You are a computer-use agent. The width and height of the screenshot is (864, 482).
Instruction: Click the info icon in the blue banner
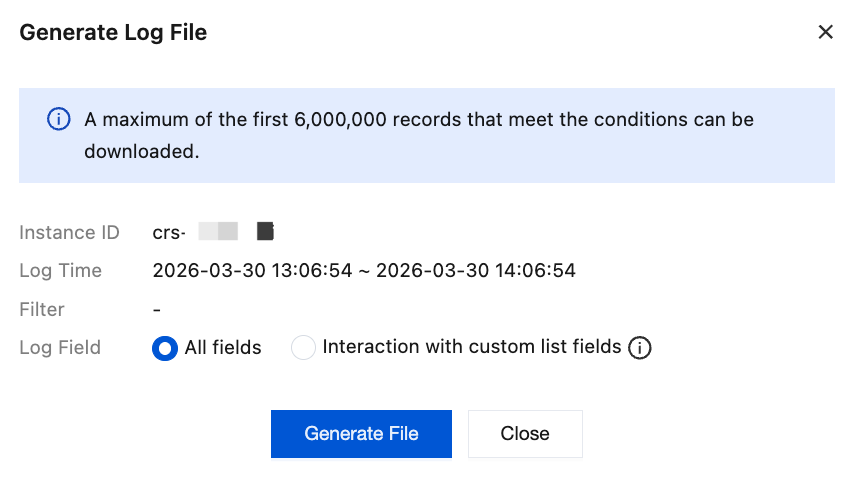point(59,120)
